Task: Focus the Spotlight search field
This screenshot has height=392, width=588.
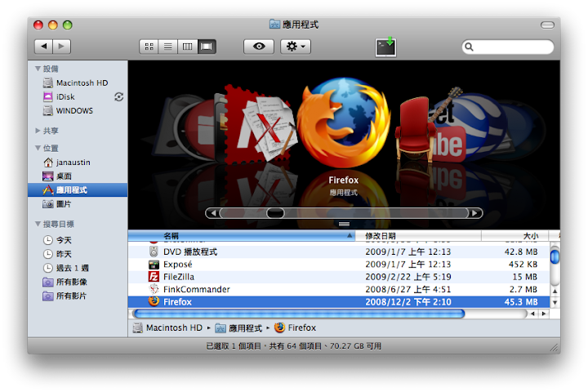Action: (508, 47)
